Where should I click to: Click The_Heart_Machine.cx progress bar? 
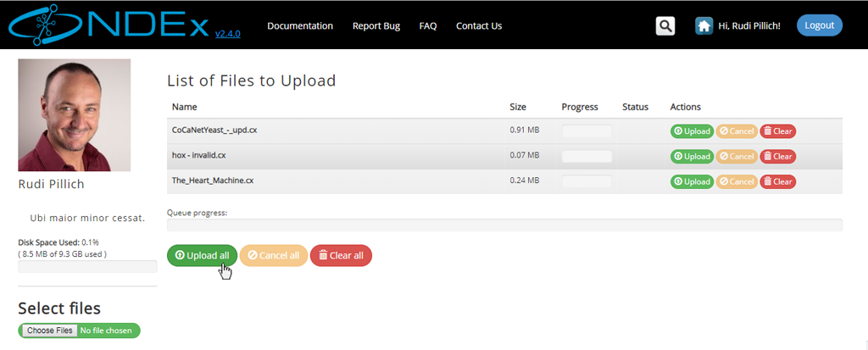(x=587, y=181)
